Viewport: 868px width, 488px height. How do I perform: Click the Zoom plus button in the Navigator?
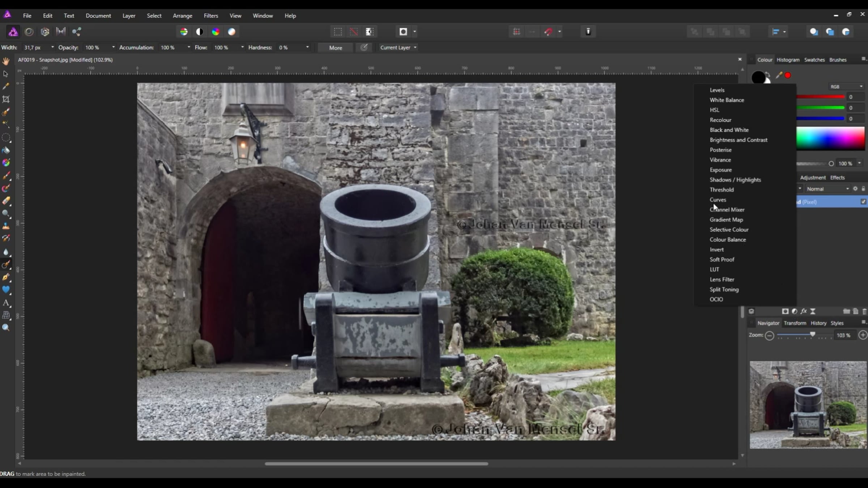[x=863, y=335]
